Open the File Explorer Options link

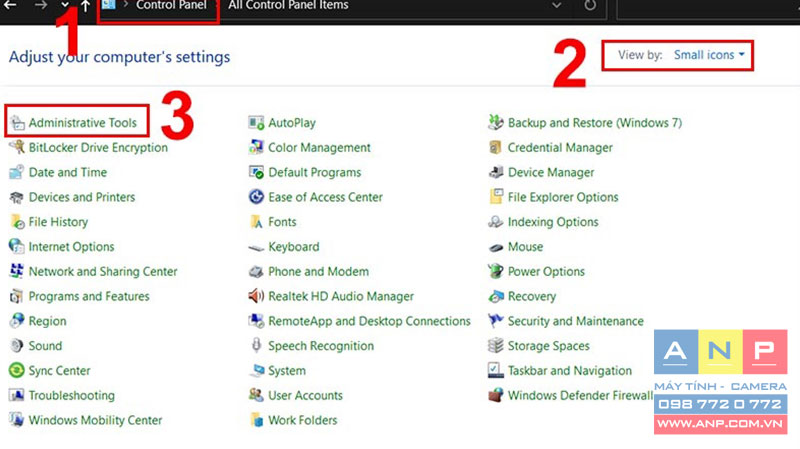(x=563, y=197)
